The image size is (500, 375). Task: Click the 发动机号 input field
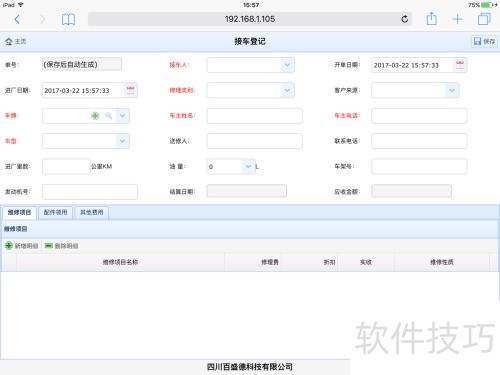point(90,192)
